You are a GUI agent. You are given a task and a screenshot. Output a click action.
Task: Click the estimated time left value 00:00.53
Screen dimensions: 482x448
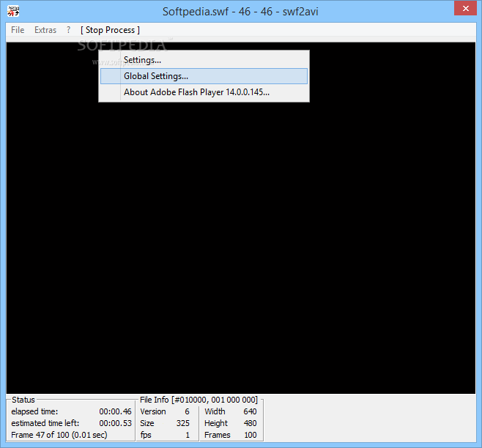(115, 423)
